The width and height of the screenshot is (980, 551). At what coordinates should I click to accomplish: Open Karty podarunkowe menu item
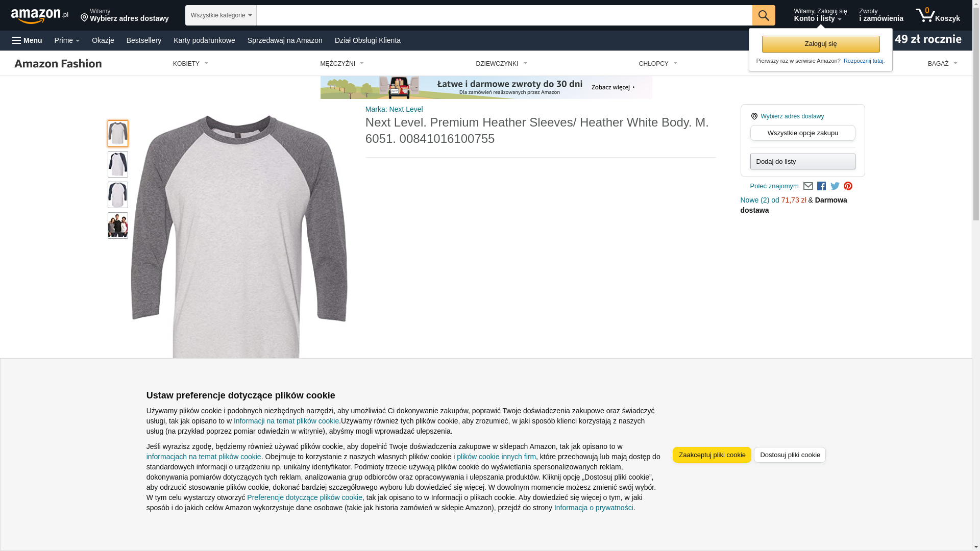pos(204,40)
